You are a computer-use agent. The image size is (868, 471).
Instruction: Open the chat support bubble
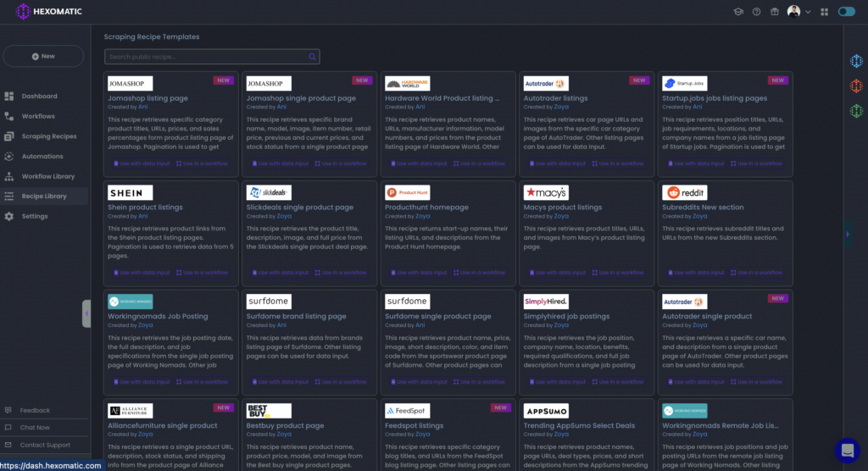847,451
